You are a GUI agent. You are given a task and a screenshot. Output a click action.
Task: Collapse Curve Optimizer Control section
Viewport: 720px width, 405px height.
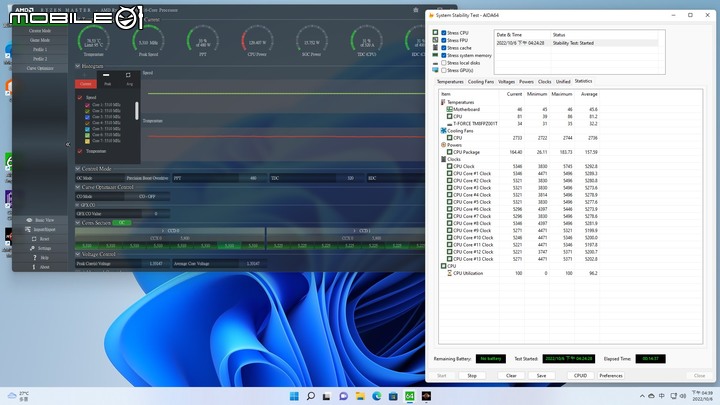click(78, 187)
